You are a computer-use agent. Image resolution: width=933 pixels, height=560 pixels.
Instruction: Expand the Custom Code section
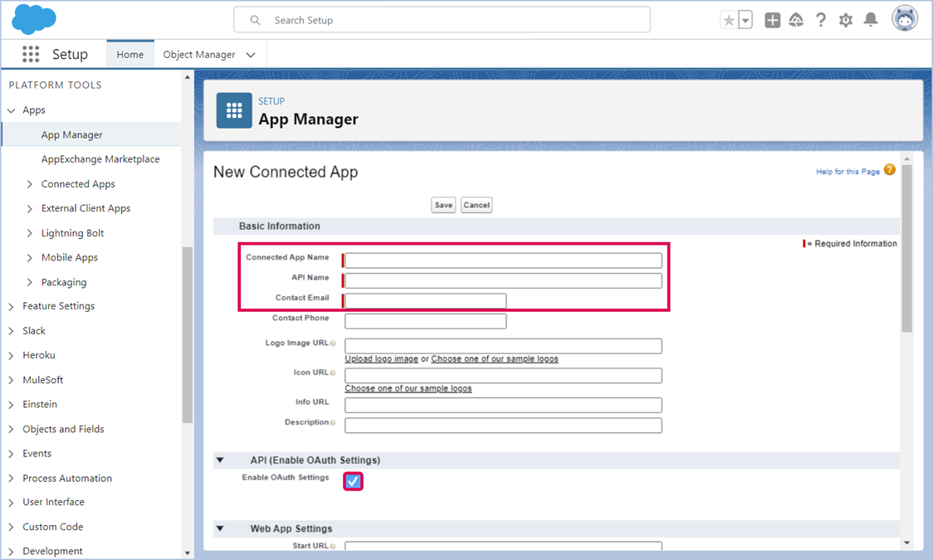tap(12, 528)
